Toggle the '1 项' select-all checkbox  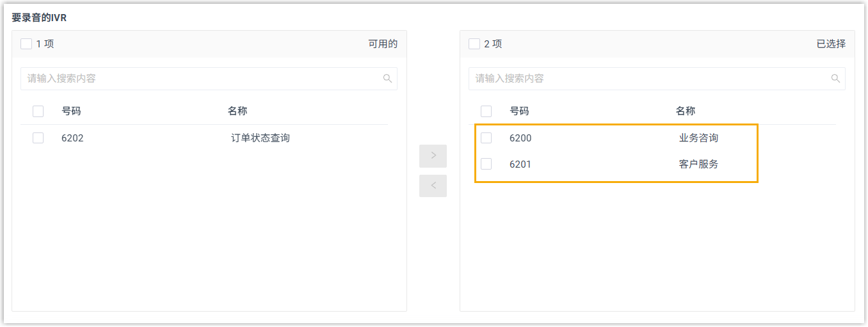[26, 44]
